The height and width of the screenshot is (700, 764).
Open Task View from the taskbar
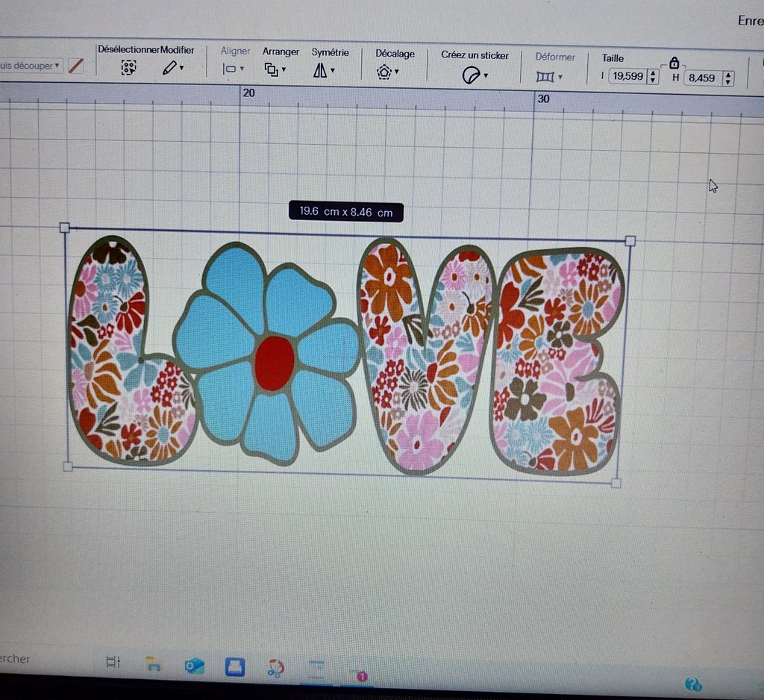(113, 661)
